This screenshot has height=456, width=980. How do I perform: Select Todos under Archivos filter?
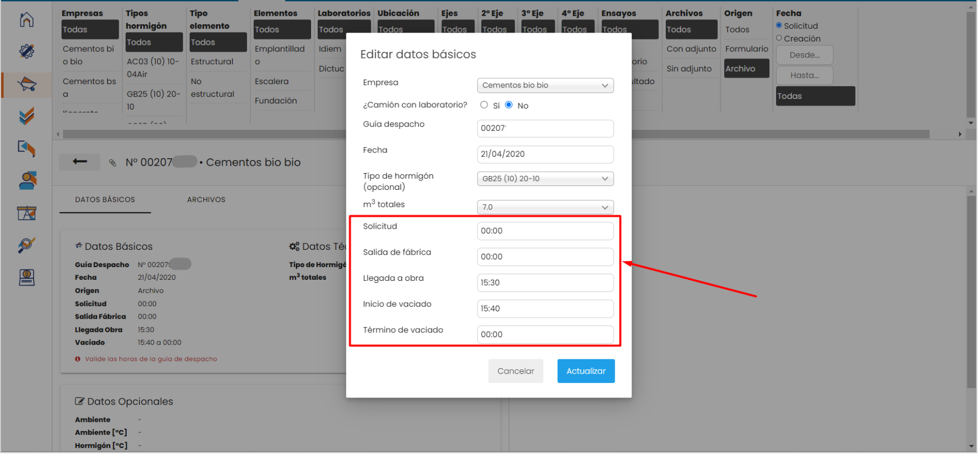(692, 29)
